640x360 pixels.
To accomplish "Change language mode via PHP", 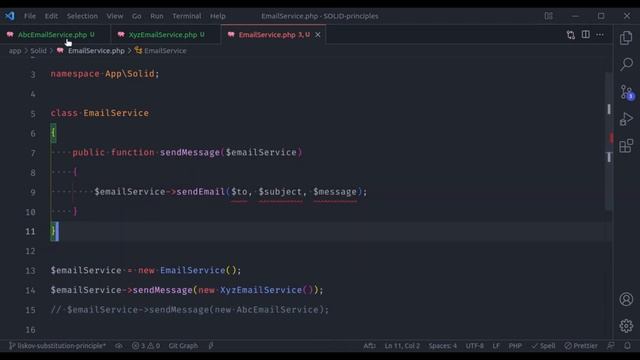I will click(x=515, y=346).
